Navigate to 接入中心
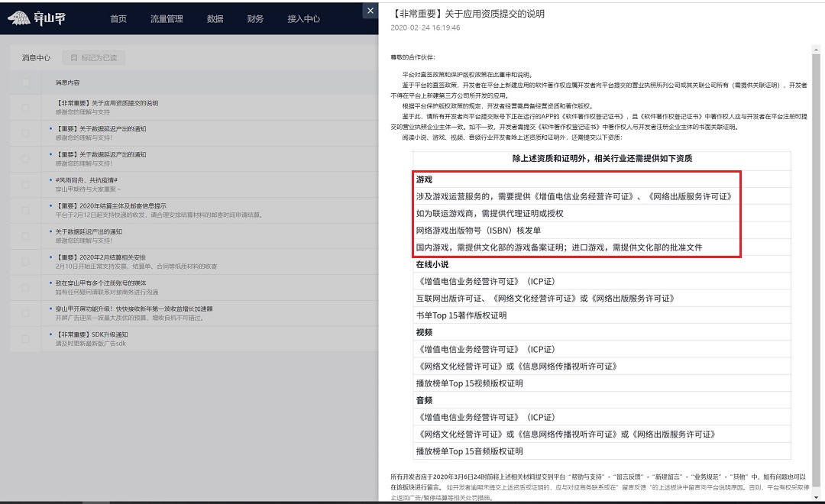The image size is (825, 504). click(x=303, y=19)
